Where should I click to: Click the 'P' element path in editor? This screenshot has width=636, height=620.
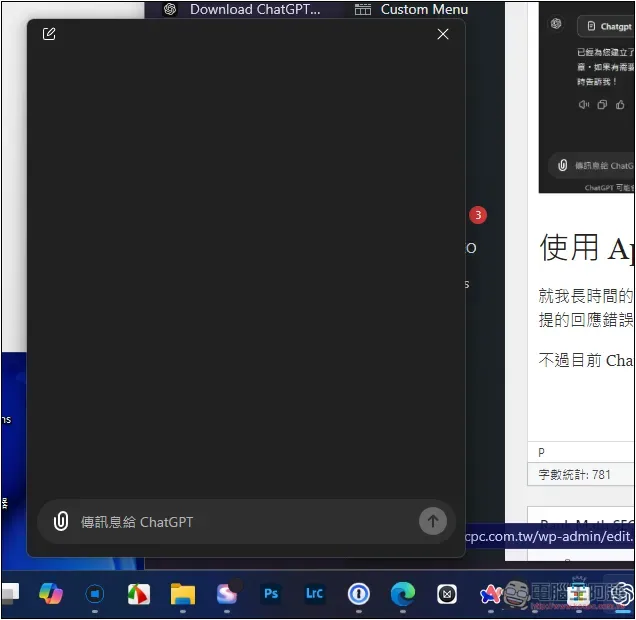click(x=541, y=452)
